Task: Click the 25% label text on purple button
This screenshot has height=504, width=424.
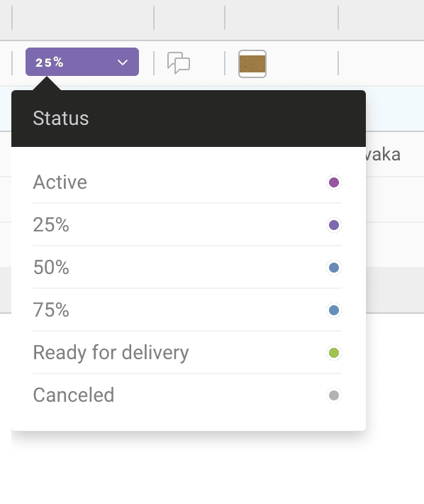Action: tap(50, 62)
